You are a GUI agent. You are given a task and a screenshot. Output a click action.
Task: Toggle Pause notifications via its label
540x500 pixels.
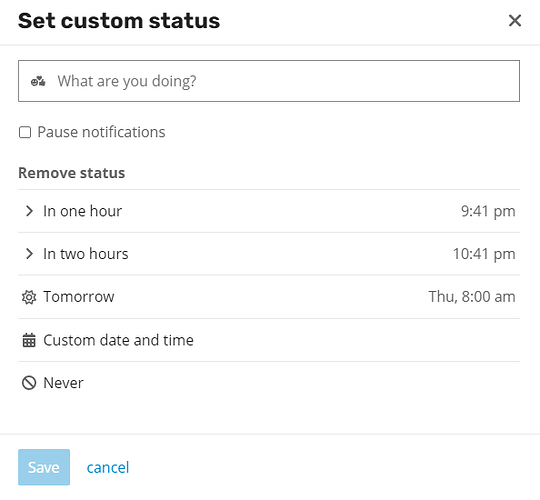(101, 132)
